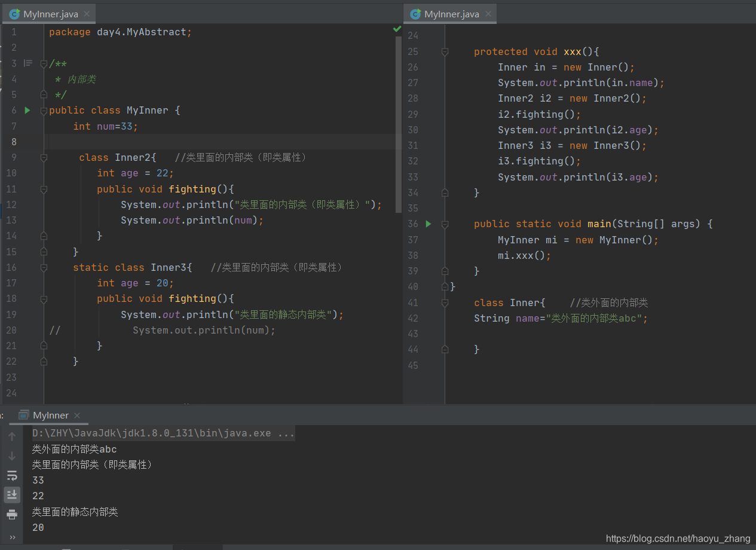This screenshot has height=550, width=756.
Task: Click the MyInner run configuration tab icon
Action: [23, 415]
